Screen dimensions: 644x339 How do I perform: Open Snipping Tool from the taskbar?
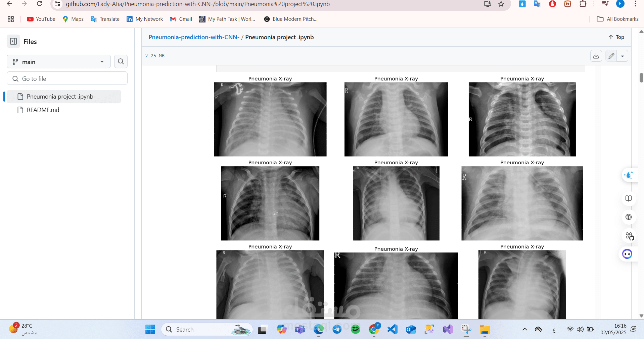point(466,330)
